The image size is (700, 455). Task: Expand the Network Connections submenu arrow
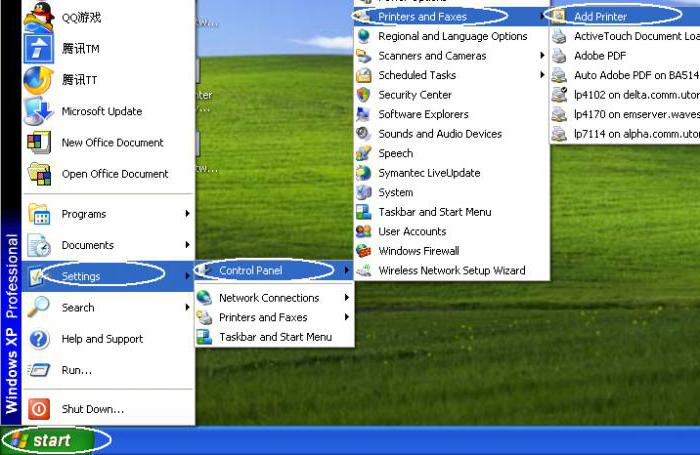click(x=347, y=297)
